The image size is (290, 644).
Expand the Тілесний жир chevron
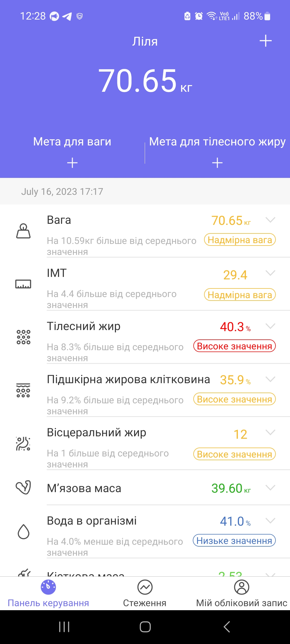(x=270, y=326)
